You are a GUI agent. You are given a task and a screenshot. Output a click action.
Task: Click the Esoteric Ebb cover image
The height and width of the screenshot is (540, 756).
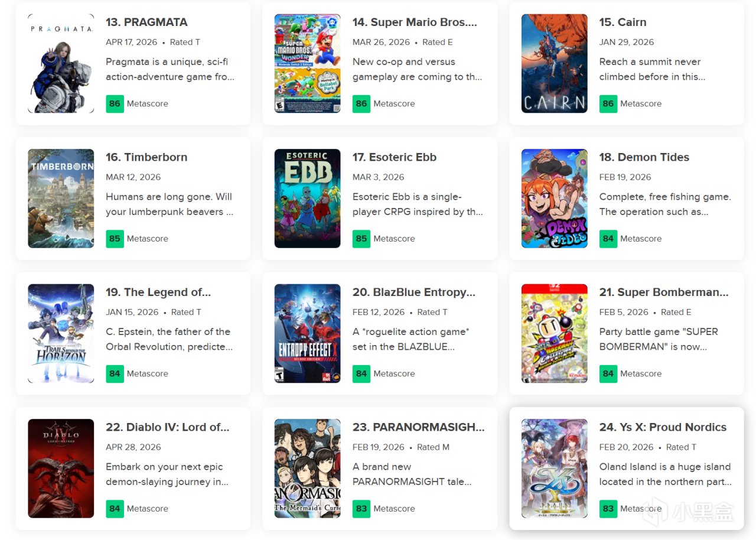[307, 198]
